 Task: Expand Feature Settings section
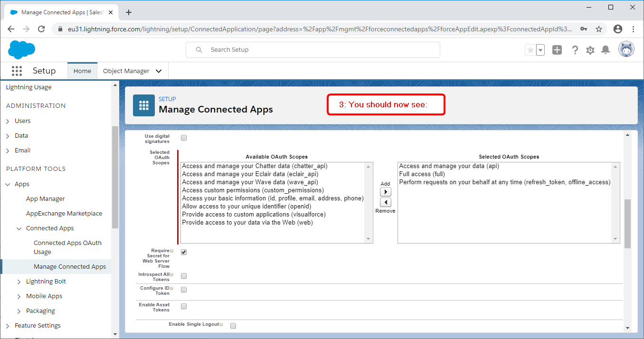pos(8,326)
